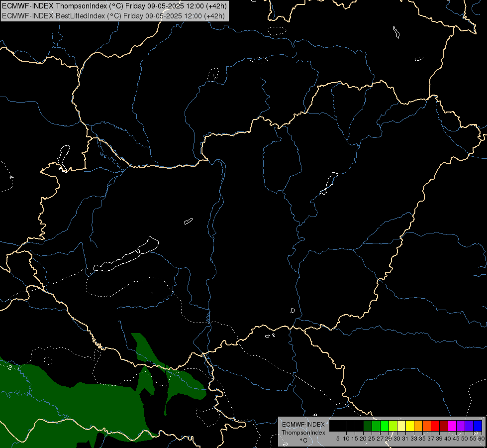This screenshot has height=448, width=487.
Task: Click the small lake outline near the western border
Action: (x=64, y=158)
